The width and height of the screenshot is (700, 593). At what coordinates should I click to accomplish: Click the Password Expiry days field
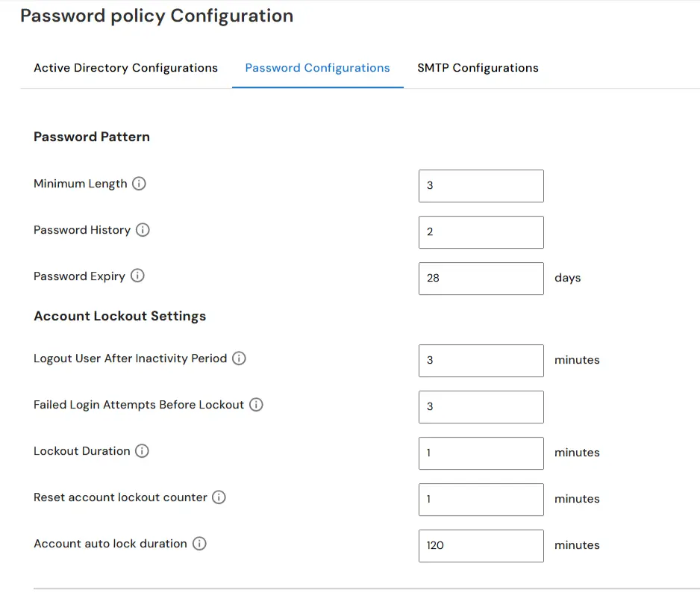tap(481, 279)
